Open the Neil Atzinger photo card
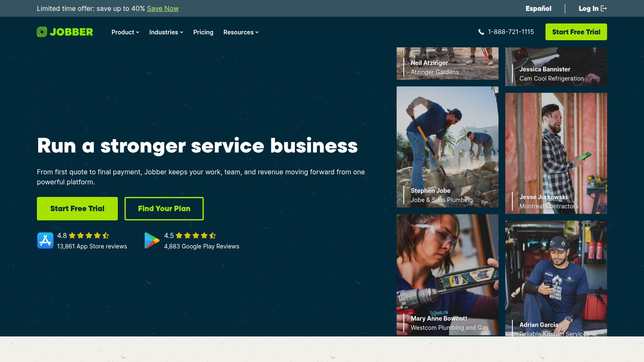644x362 pixels. click(x=447, y=63)
